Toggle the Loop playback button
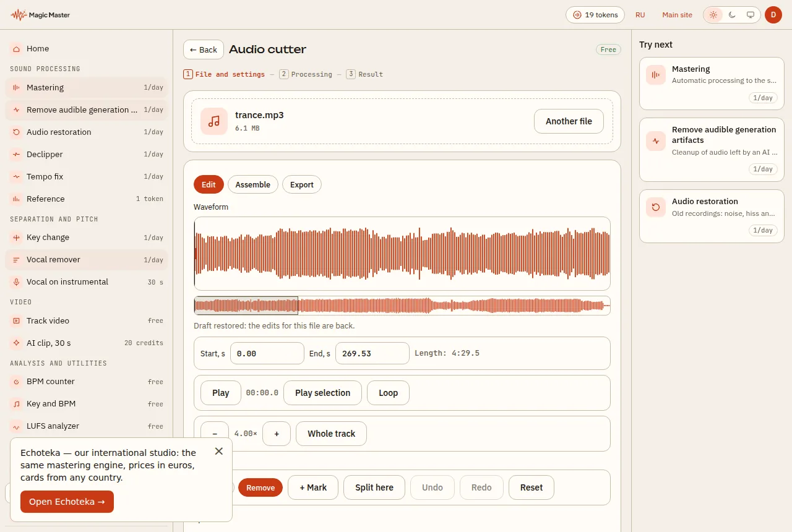Image resolution: width=792 pixels, height=532 pixels. click(388, 393)
